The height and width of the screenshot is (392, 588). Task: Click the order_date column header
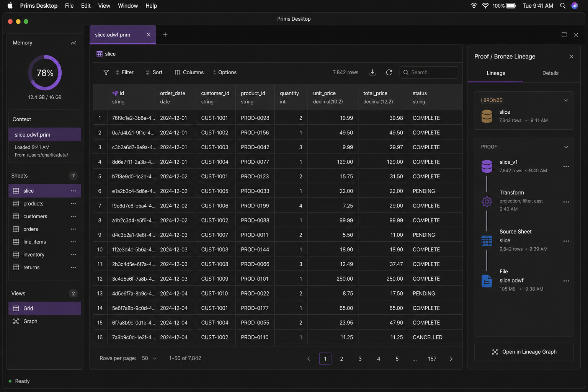(176, 97)
